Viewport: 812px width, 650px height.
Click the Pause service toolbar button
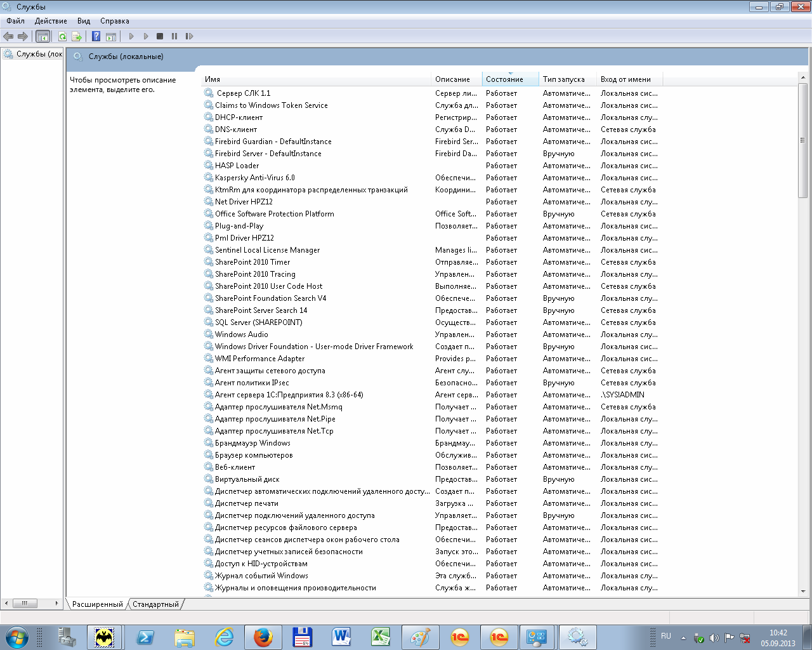[x=174, y=36]
